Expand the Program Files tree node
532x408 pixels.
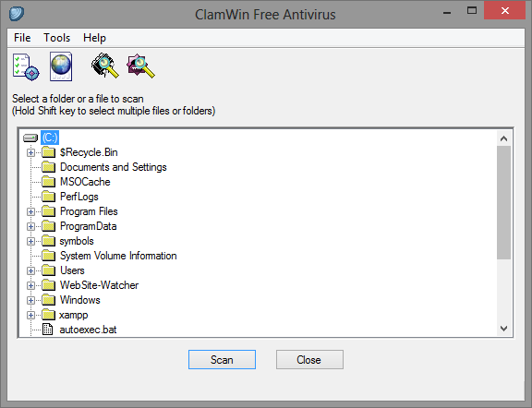click(x=30, y=211)
